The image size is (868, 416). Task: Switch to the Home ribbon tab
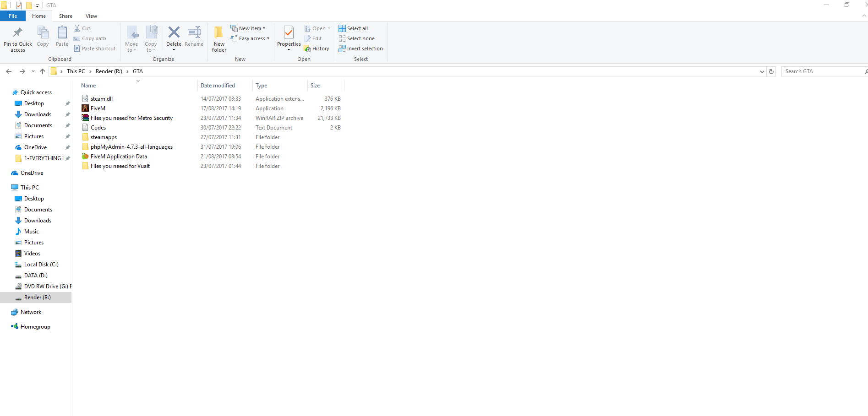(x=39, y=16)
